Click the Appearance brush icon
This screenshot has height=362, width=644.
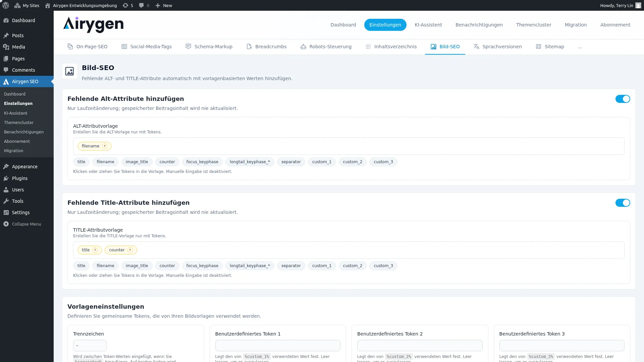tap(6, 167)
